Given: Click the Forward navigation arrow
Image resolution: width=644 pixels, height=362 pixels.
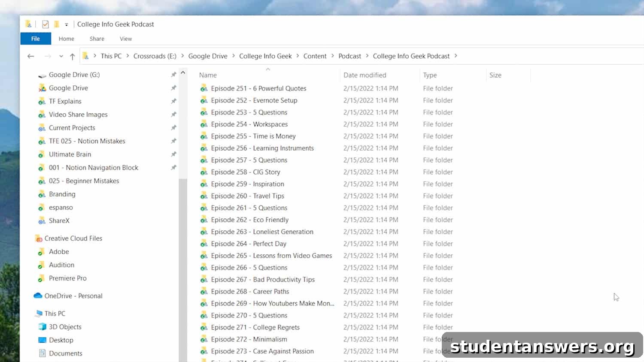Looking at the screenshot, I should 48,56.
